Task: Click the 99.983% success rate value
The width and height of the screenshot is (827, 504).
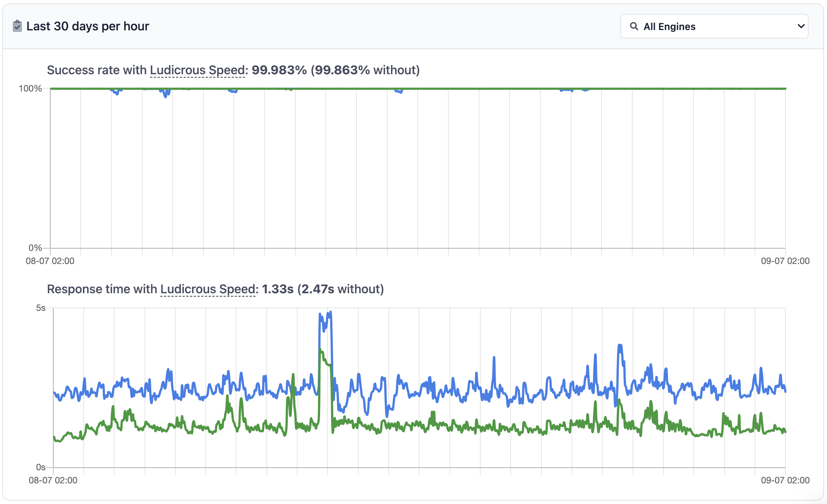Action: (279, 70)
